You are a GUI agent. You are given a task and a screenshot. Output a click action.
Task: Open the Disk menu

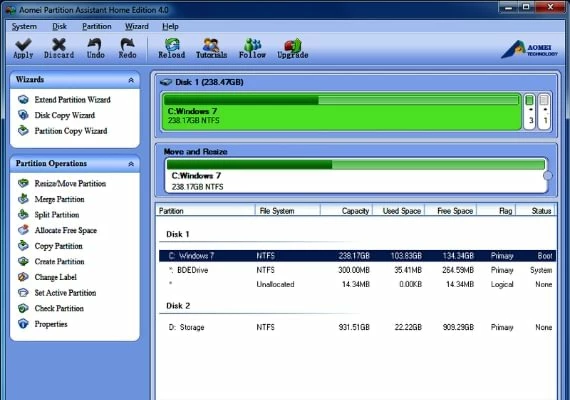click(x=59, y=27)
